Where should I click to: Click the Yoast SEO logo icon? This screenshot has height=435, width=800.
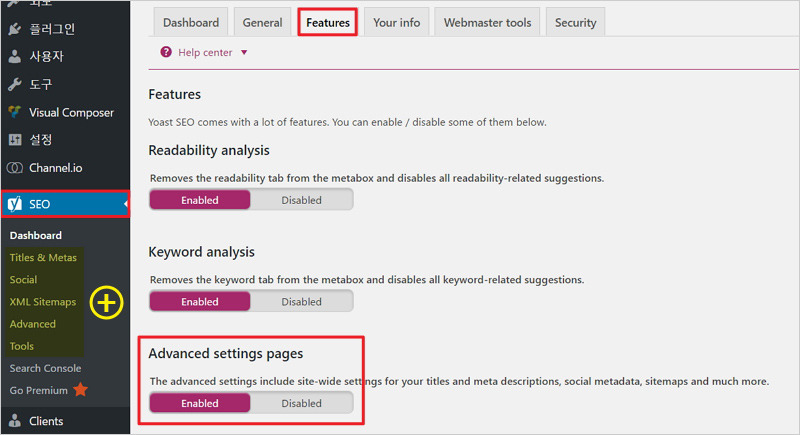(15, 204)
